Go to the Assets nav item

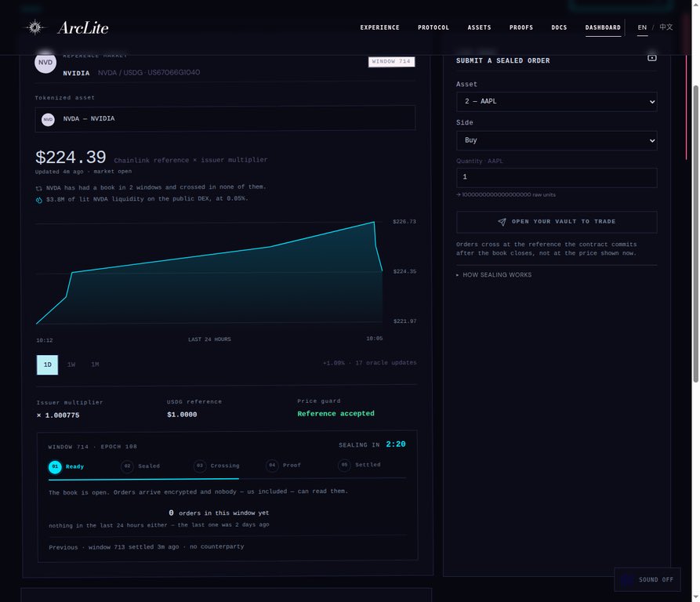[x=480, y=27]
